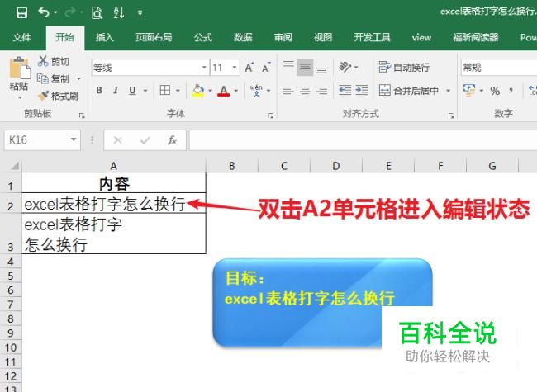Screen dimensions: 537x392
Task: Open fill color dropdown arrow
Action: point(210,91)
